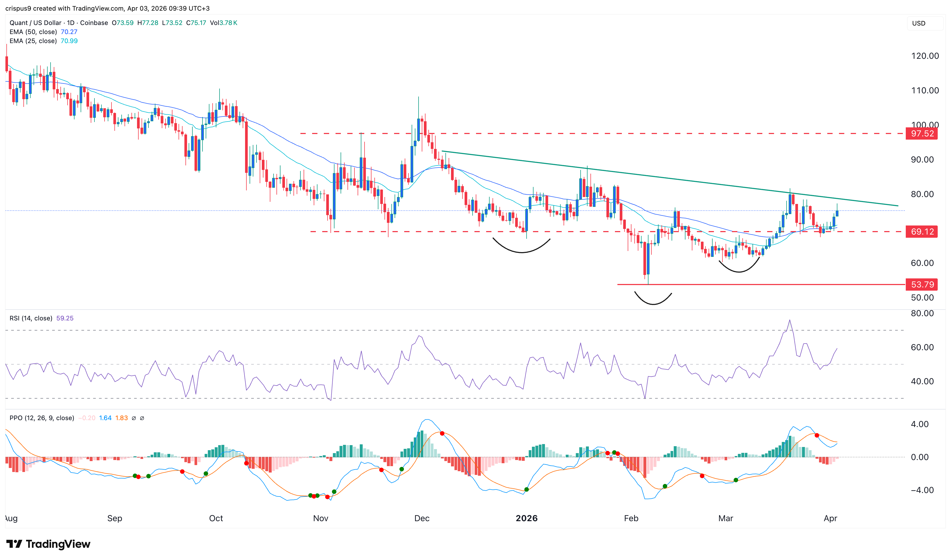Click Coinbase to switch exchange source
This screenshot has width=951, height=560.
tap(94, 23)
